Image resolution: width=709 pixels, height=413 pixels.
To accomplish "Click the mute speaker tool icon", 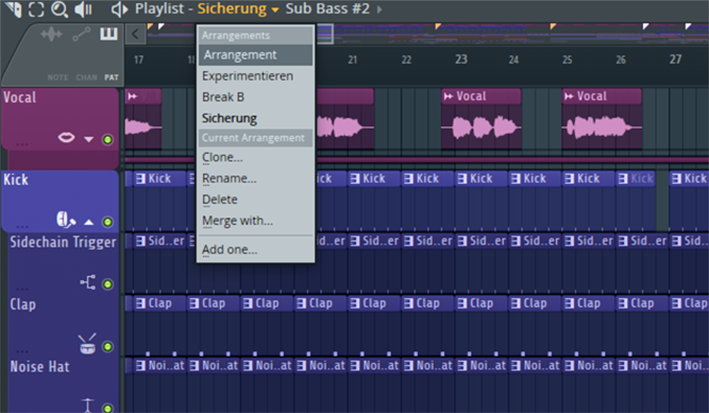I will coord(84,10).
